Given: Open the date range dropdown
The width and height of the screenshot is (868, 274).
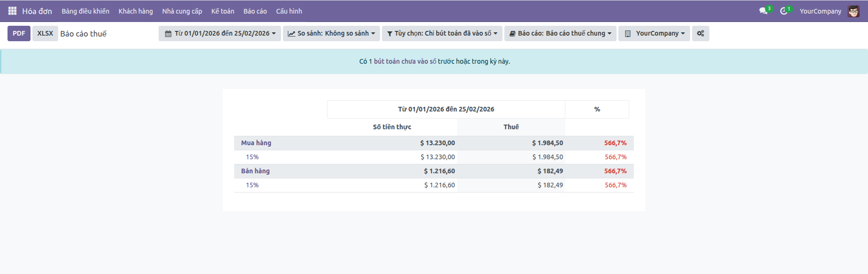Looking at the screenshot, I should point(220,33).
